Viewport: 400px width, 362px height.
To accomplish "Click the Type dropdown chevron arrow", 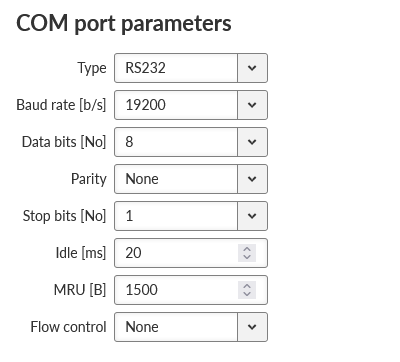I will pyautogui.click(x=252, y=68).
